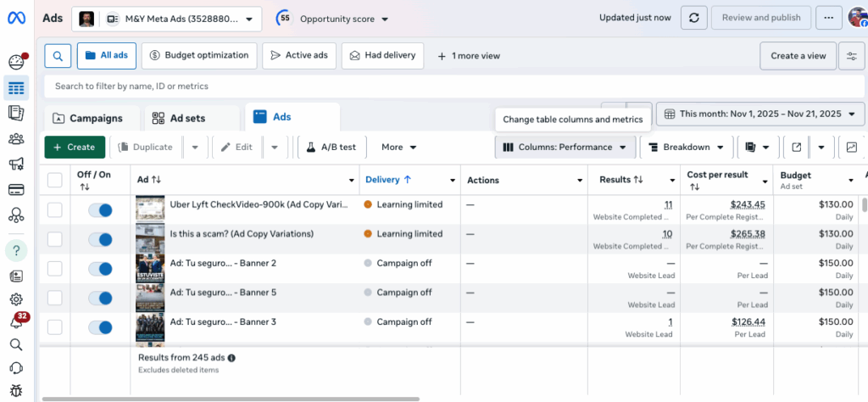This screenshot has height=402, width=868.
Task: Click the Meta logo icon
Action: (x=17, y=18)
